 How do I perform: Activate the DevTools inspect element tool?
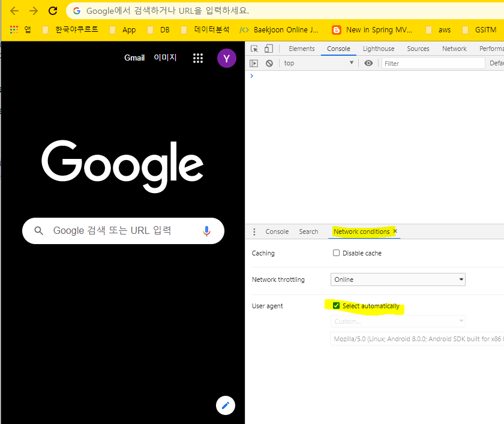(x=254, y=49)
